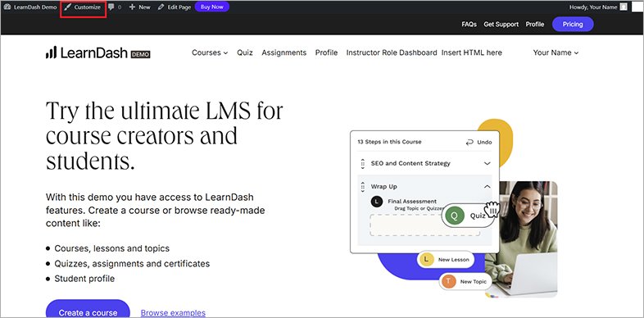This screenshot has width=644, height=318.
Task: Click the Create a course button
Action: 88,312
